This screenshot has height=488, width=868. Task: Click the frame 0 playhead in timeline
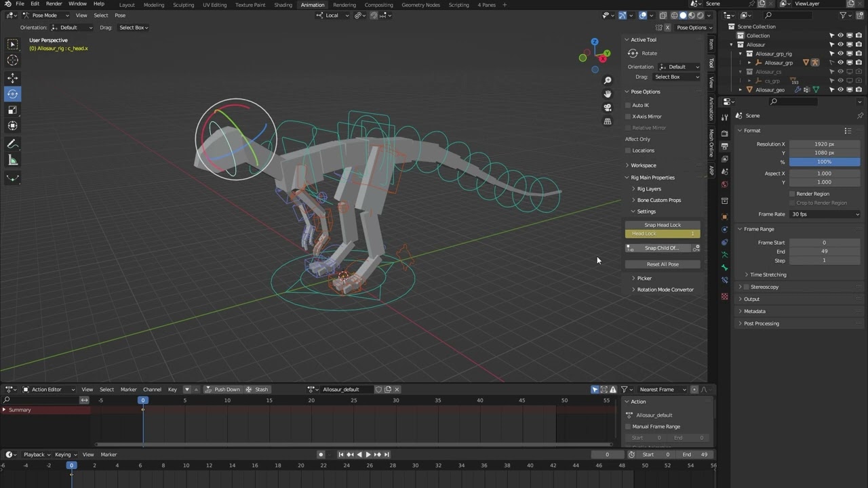click(71, 466)
